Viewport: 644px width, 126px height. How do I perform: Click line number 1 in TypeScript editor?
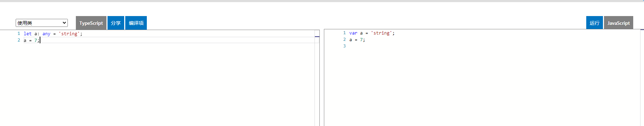click(x=19, y=34)
